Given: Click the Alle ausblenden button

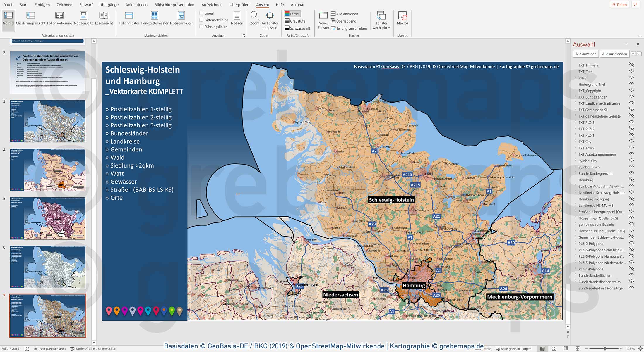Looking at the screenshot, I should [x=614, y=54].
